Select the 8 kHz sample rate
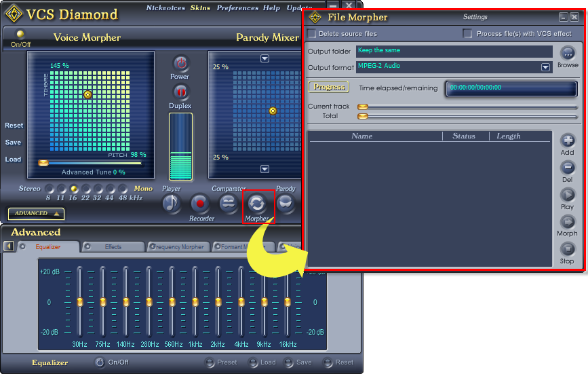Screen dimensions: 588x374 (49, 188)
